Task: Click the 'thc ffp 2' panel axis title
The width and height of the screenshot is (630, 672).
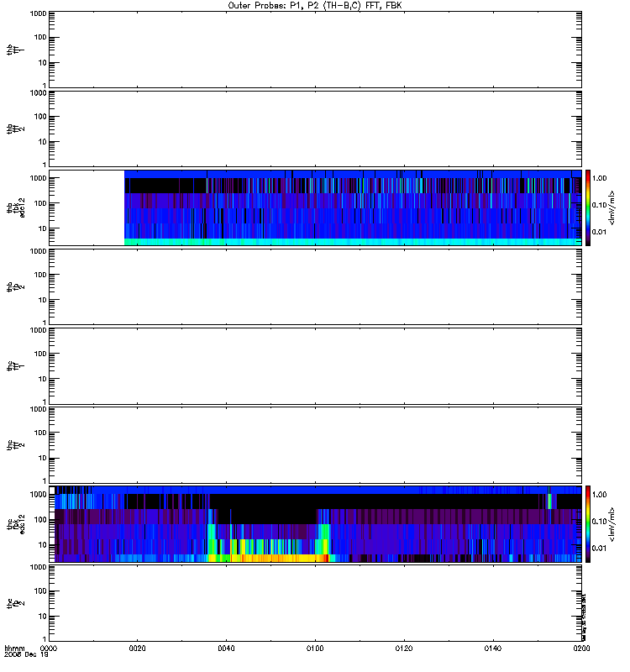Action: [15, 603]
